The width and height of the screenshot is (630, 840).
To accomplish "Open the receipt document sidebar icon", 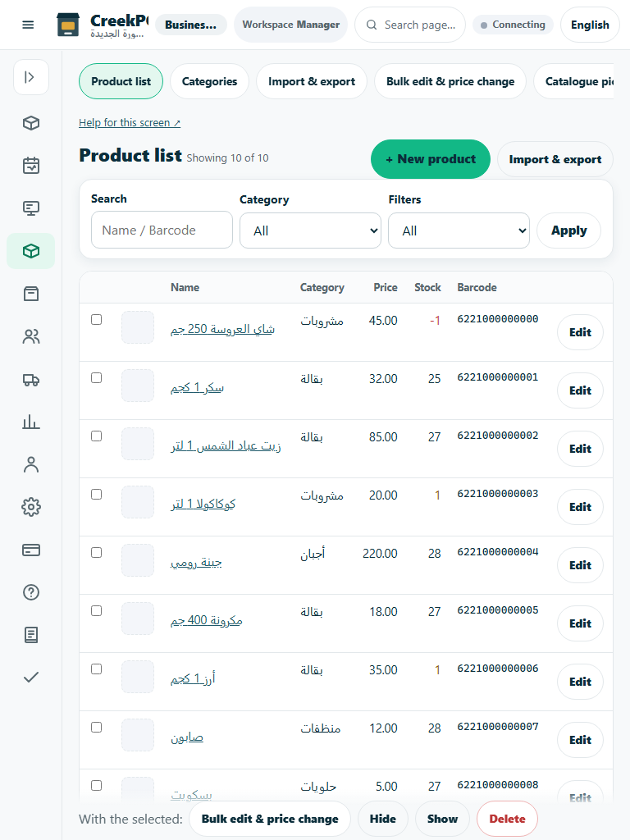I will coord(31,635).
